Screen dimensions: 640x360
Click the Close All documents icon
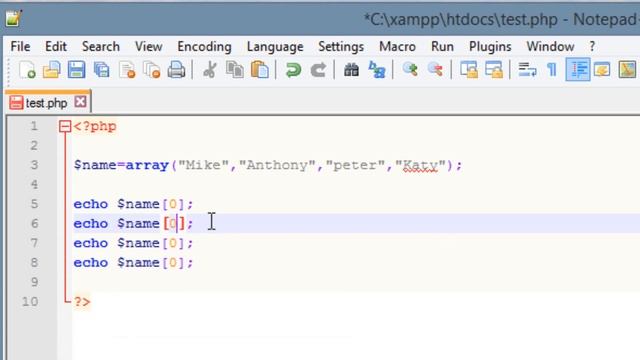(151, 70)
